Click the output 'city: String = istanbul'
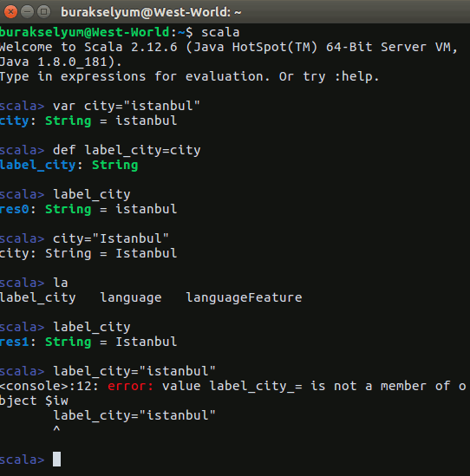This screenshot has height=476, width=470. pos(88,121)
